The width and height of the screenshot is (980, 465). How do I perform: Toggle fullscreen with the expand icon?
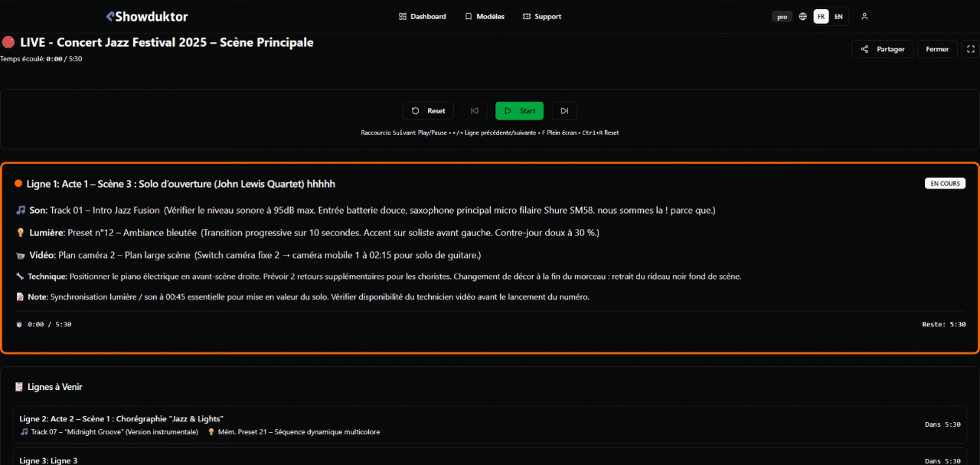(x=971, y=49)
